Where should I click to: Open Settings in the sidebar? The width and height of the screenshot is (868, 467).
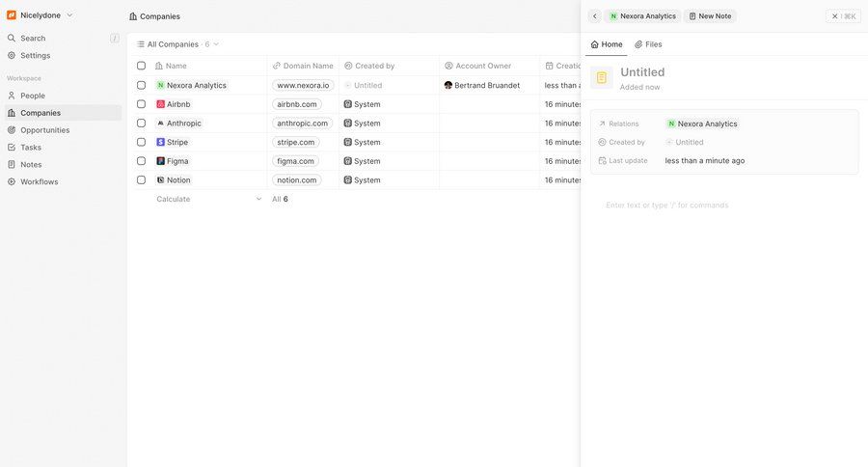(x=35, y=55)
